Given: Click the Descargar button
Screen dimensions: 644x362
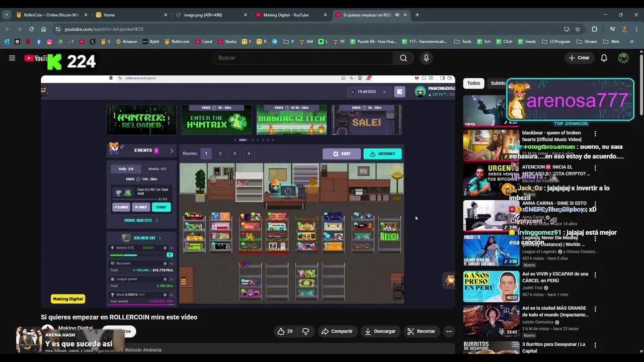Looking at the screenshot, I should click(x=380, y=331).
